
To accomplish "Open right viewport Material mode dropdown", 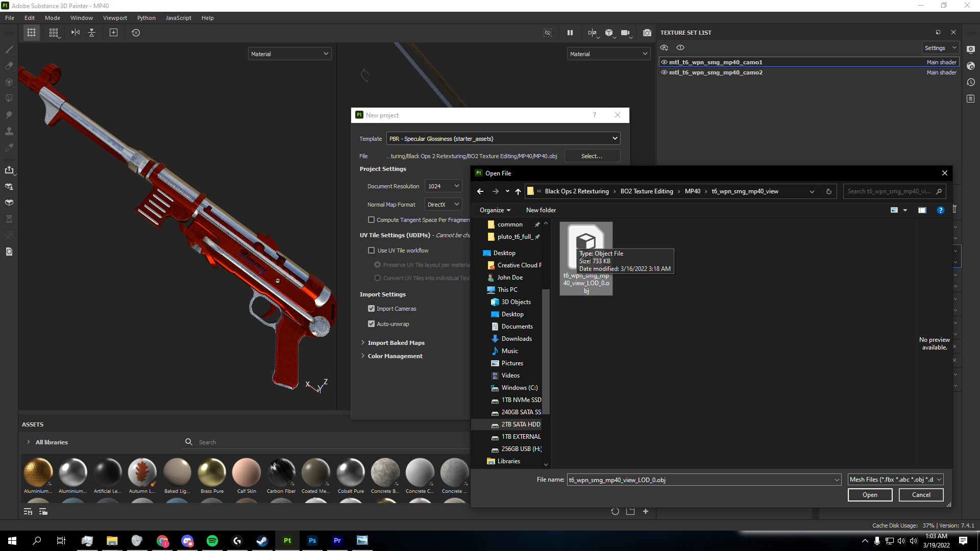I will pos(608,54).
